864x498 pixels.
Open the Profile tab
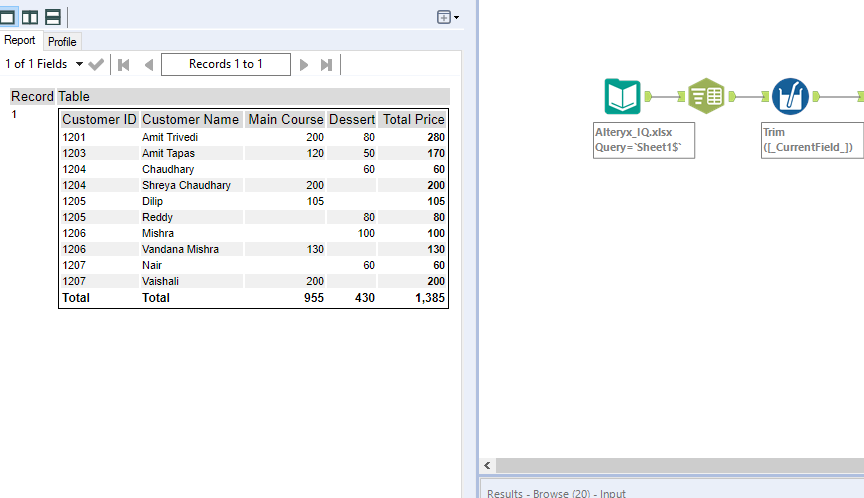62,42
